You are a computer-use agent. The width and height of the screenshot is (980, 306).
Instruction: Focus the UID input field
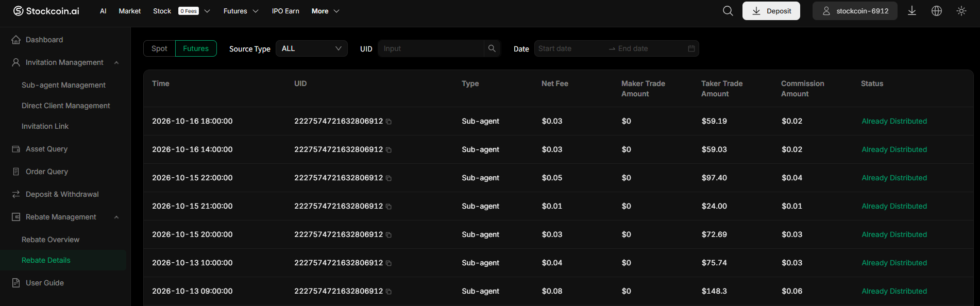(x=431, y=48)
